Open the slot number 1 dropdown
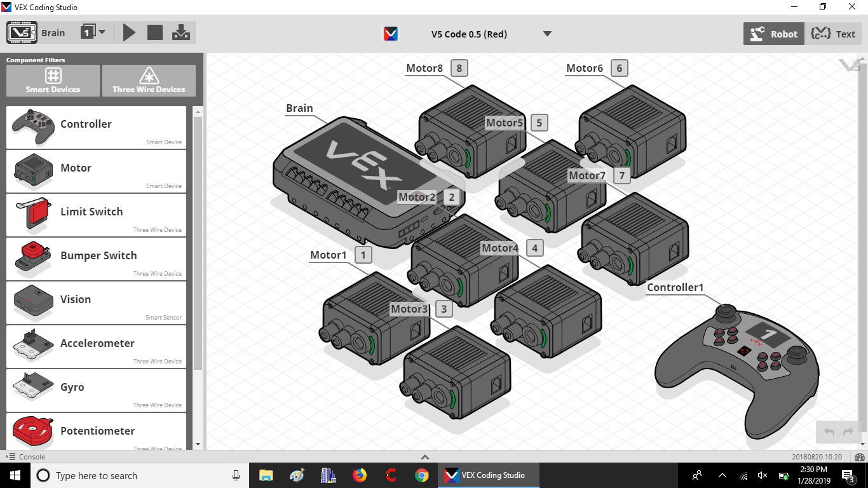 pos(93,32)
